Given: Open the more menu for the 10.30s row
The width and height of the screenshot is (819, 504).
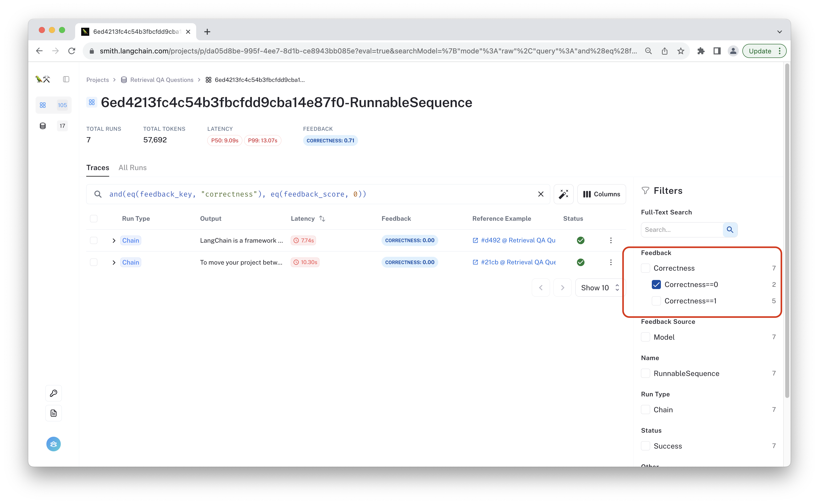Looking at the screenshot, I should pyautogui.click(x=610, y=262).
